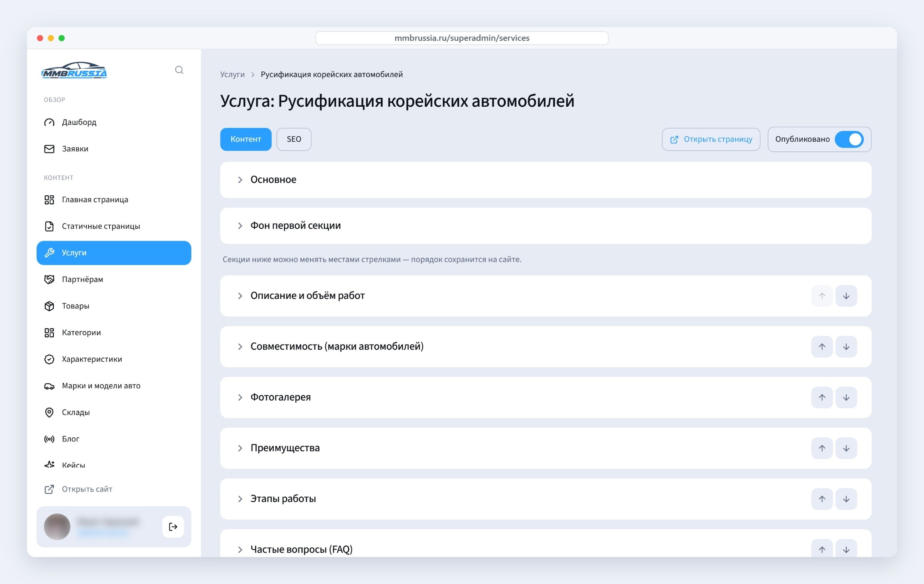
Task: Move 'Фотогалерея' section up
Action: (x=822, y=398)
